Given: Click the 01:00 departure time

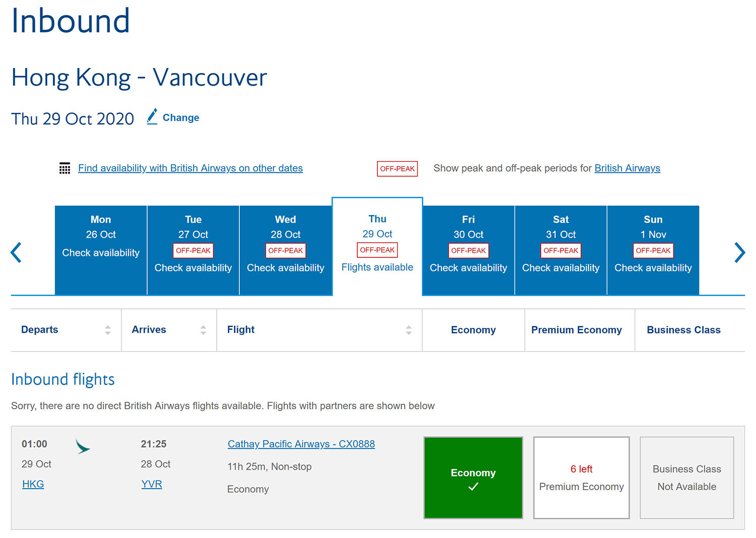Looking at the screenshot, I should (x=34, y=444).
